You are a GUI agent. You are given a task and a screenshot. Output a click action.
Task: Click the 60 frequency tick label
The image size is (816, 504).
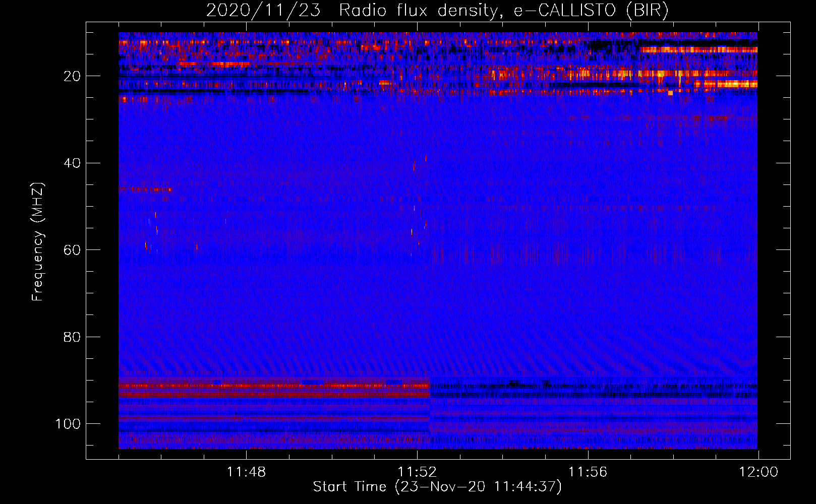coord(72,250)
